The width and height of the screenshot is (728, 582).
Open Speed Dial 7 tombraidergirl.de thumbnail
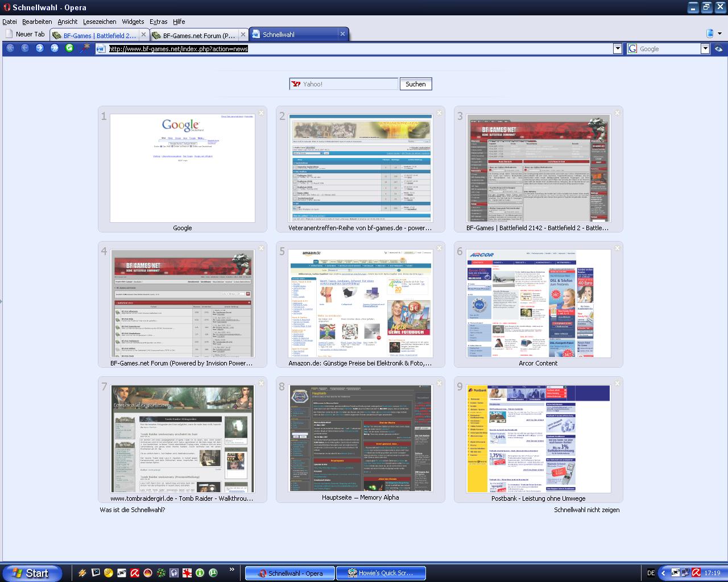183,439
